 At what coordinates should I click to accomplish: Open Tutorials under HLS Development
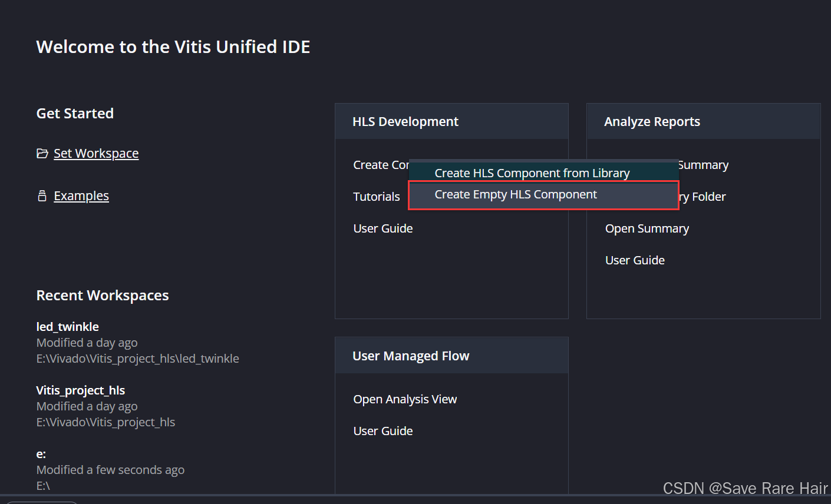tap(377, 197)
